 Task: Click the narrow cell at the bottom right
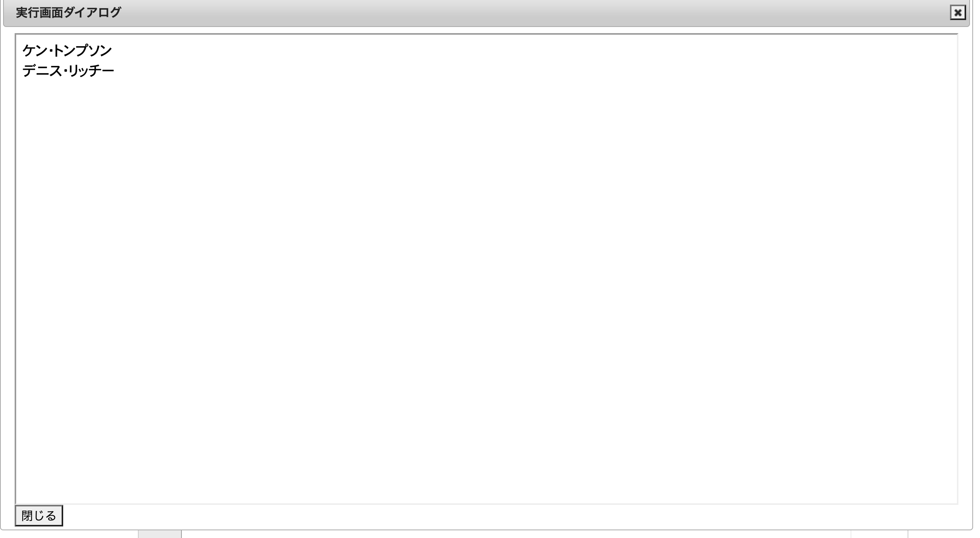tap(879, 534)
